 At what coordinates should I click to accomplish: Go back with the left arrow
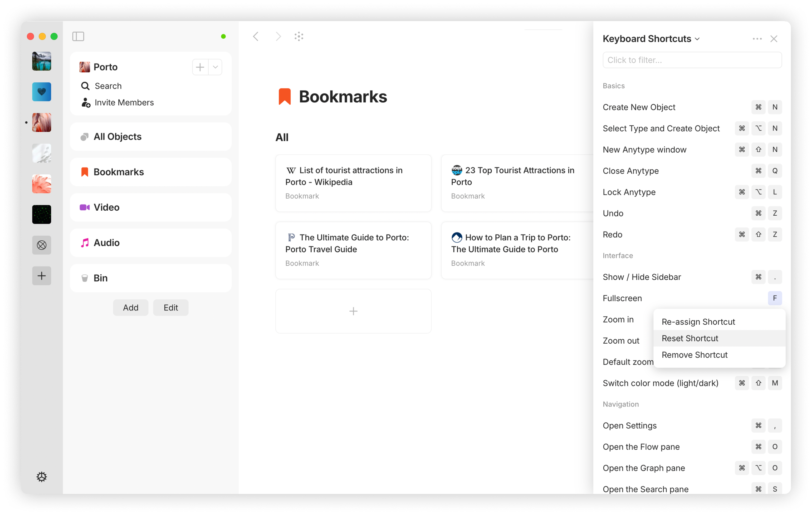click(x=256, y=36)
